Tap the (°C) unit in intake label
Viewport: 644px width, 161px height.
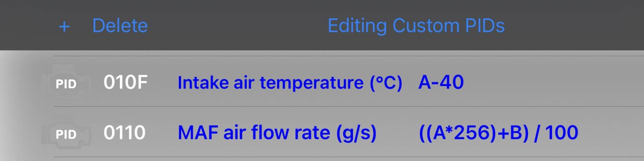pyautogui.click(x=386, y=83)
